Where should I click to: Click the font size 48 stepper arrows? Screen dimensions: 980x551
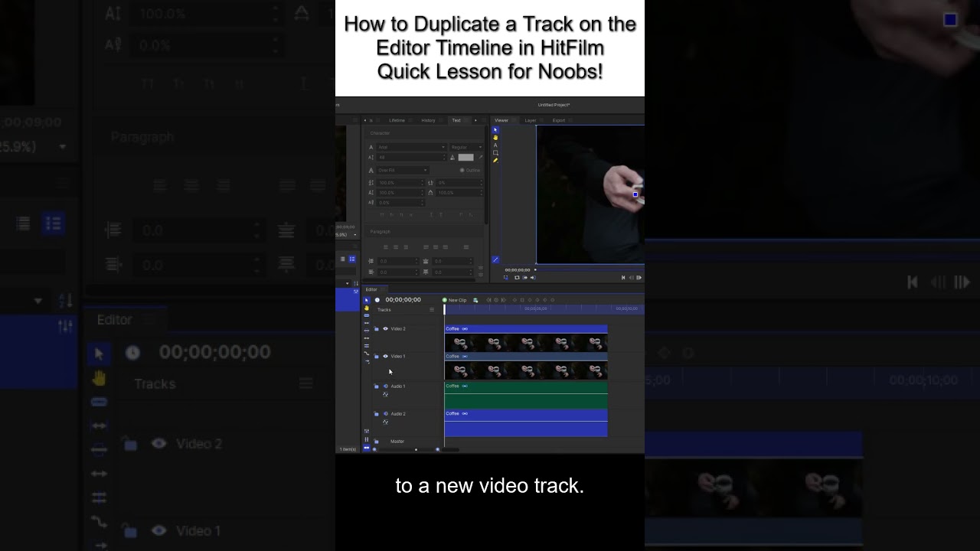tap(444, 157)
